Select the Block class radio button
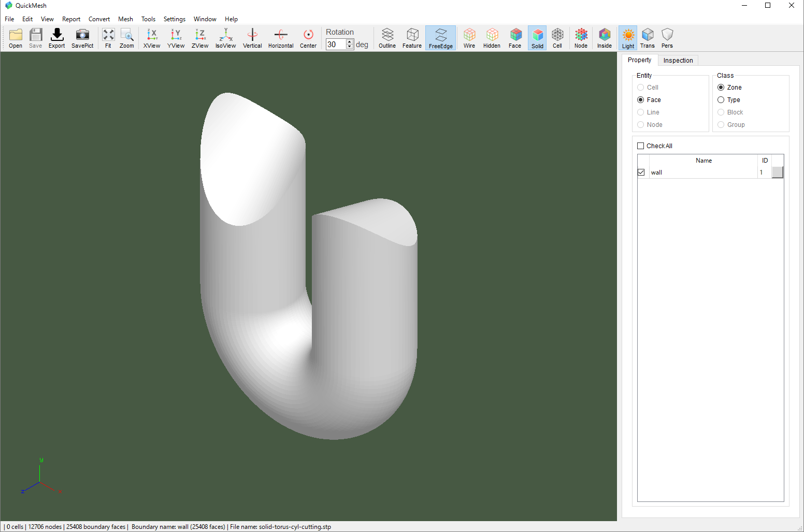Image resolution: width=804 pixels, height=532 pixels. [721, 112]
